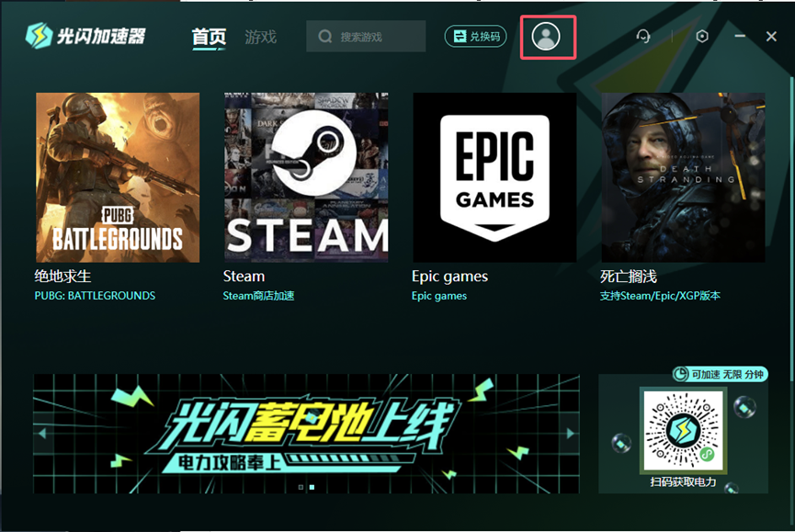Click the 绝地求生 title
Viewport: 795px width, 532px height.
pyautogui.click(x=62, y=277)
